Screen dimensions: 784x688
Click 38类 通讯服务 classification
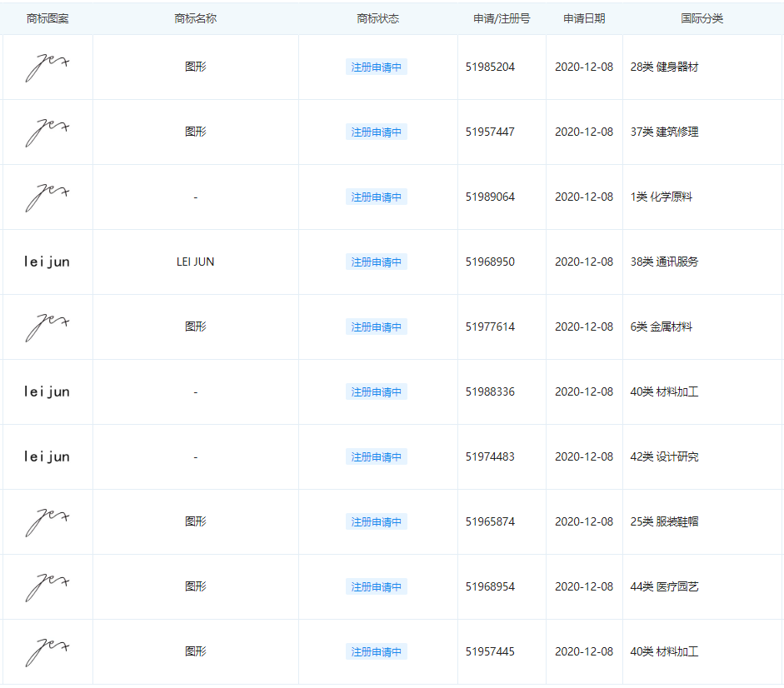pos(665,262)
